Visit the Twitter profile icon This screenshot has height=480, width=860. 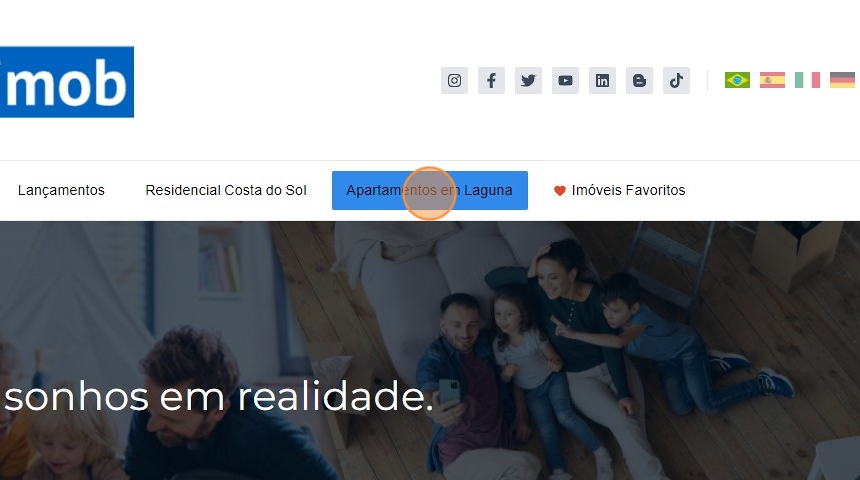[528, 81]
